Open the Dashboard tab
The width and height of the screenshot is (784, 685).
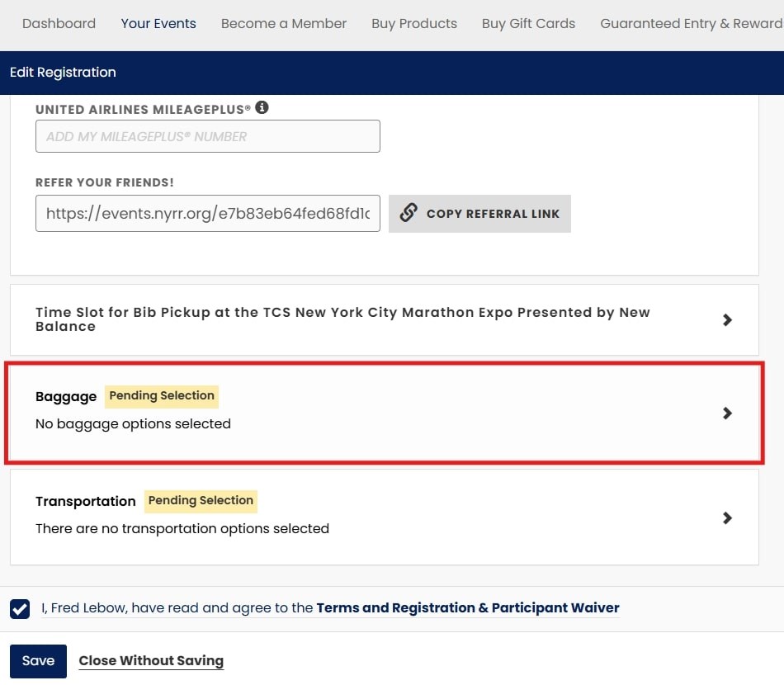(x=59, y=23)
